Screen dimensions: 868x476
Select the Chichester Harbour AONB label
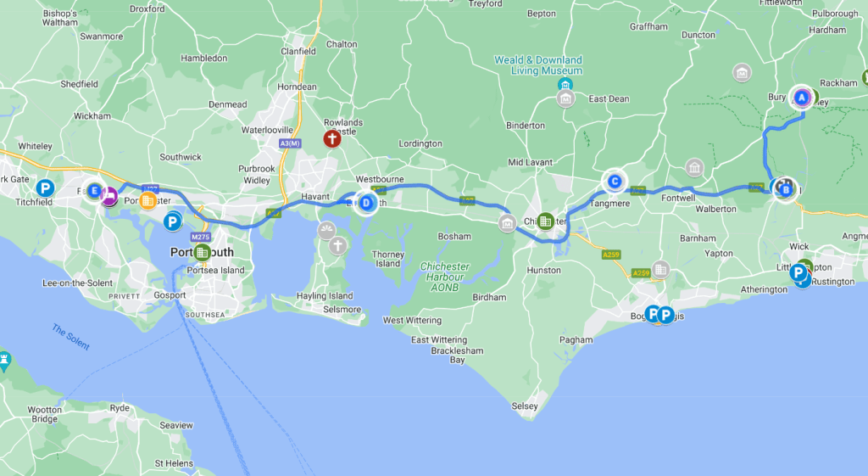click(444, 277)
